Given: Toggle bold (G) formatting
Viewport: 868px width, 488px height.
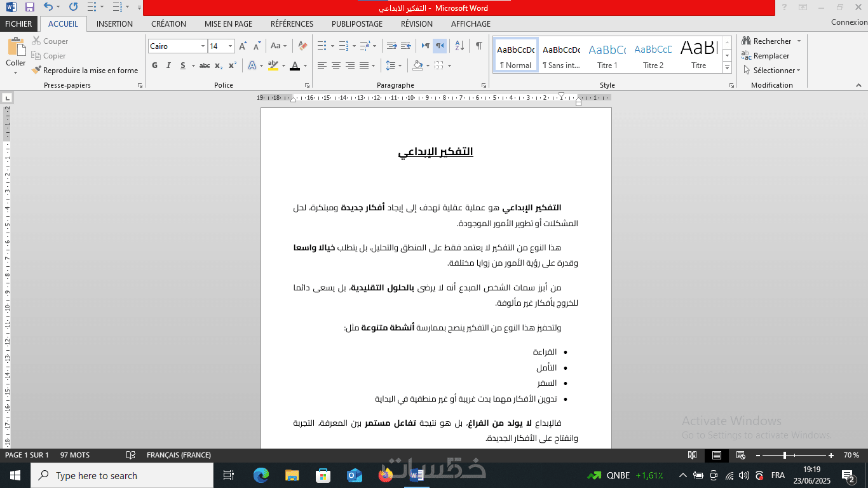Looking at the screenshot, I should pos(154,65).
